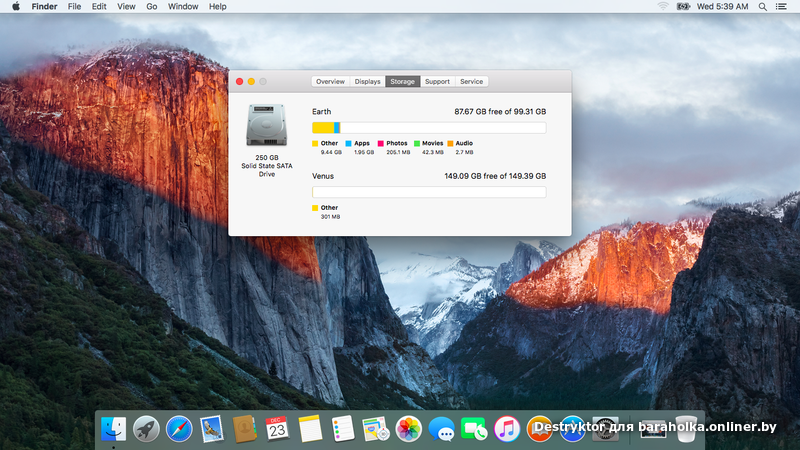
Task: Switch to the Overview tab
Action: pyautogui.click(x=330, y=82)
